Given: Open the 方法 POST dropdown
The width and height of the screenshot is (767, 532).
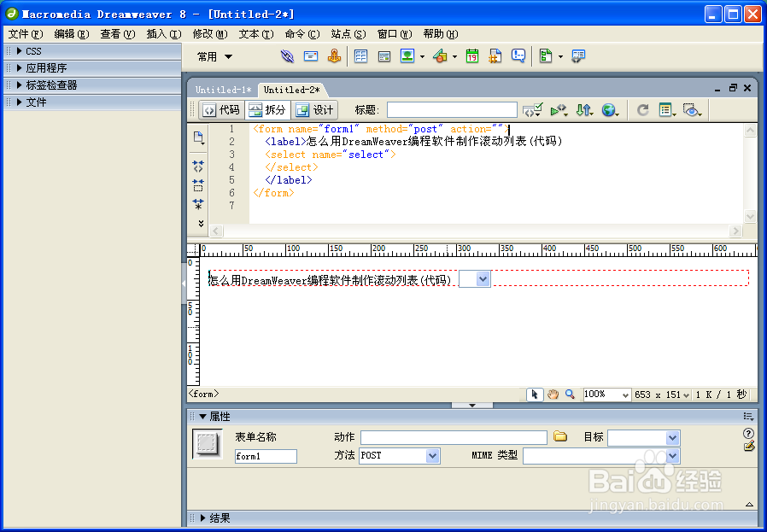Looking at the screenshot, I should click(432, 456).
